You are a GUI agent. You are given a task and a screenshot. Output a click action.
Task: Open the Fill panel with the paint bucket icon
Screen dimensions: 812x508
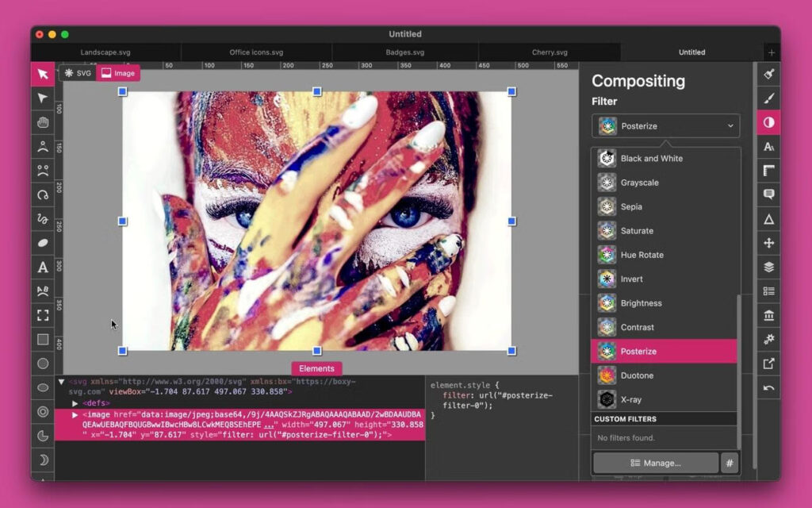[767, 74]
